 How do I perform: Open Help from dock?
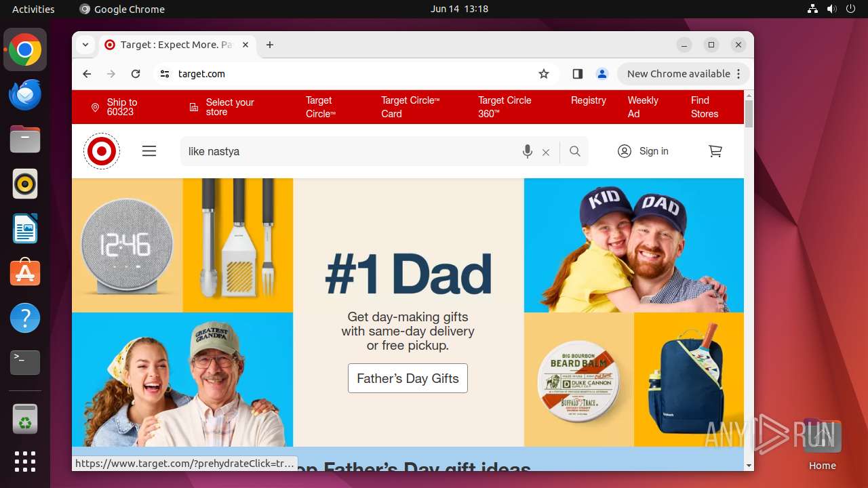(25, 318)
